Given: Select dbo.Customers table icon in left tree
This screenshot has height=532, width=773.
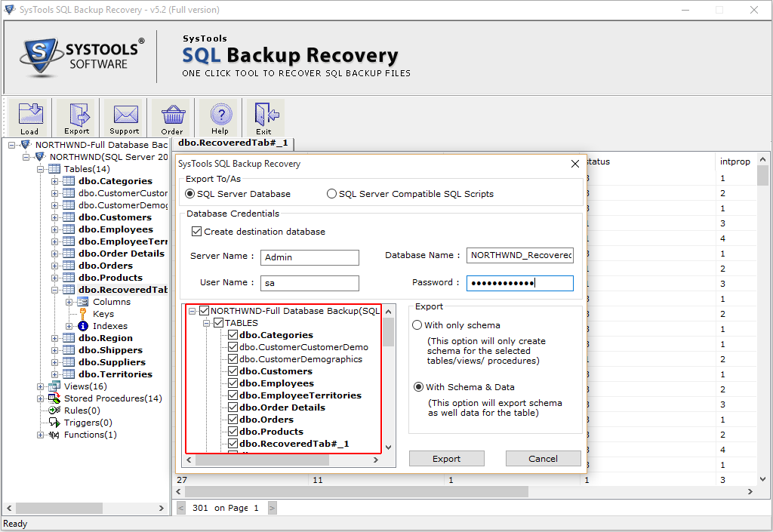Looking at the screenshot, I should coord(69,217).
